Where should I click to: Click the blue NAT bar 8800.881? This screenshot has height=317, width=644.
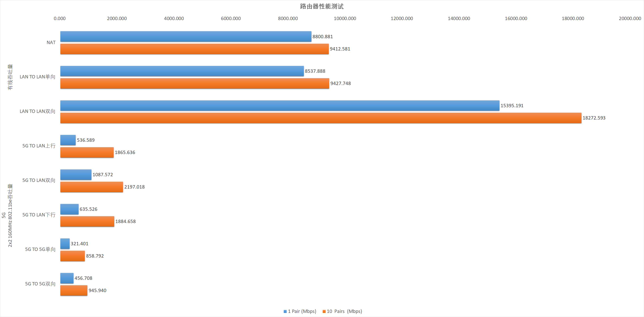pyautogui.click(x=186, y=36)
